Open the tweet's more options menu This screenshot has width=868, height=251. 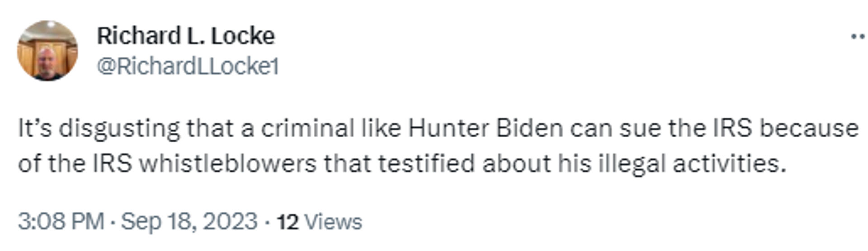point(858,37)
